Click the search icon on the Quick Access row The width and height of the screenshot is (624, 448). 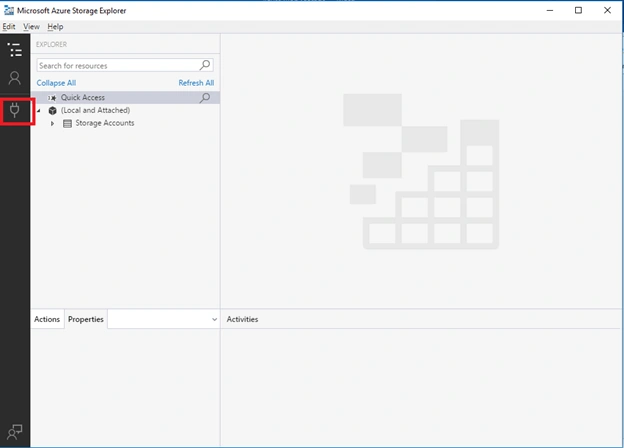(x=205, y=97)
